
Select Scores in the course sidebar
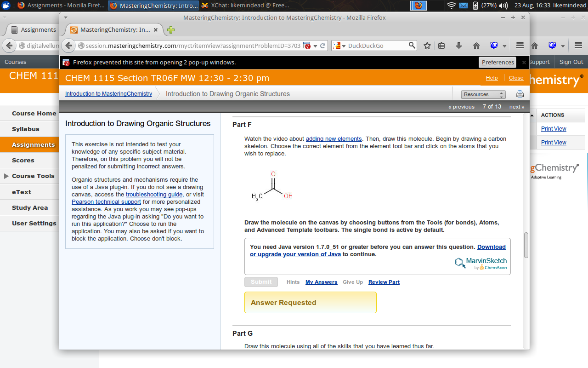tap(23, 161)
